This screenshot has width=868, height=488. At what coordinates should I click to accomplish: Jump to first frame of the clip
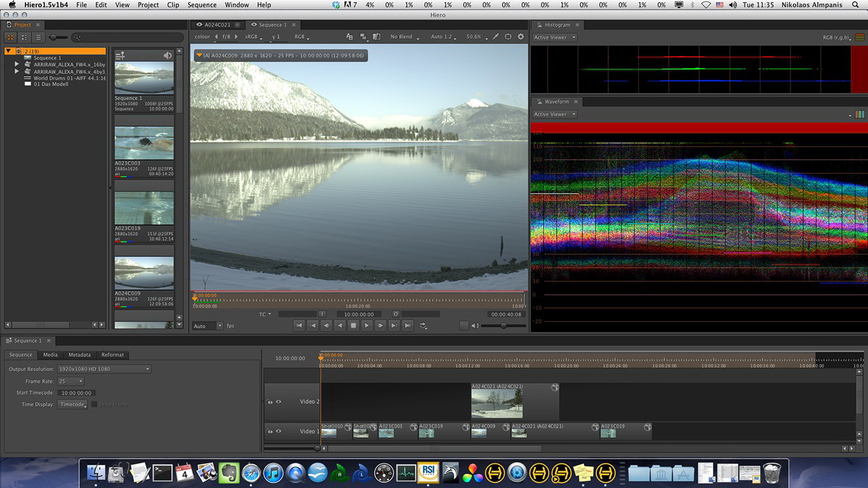[298, 326]
